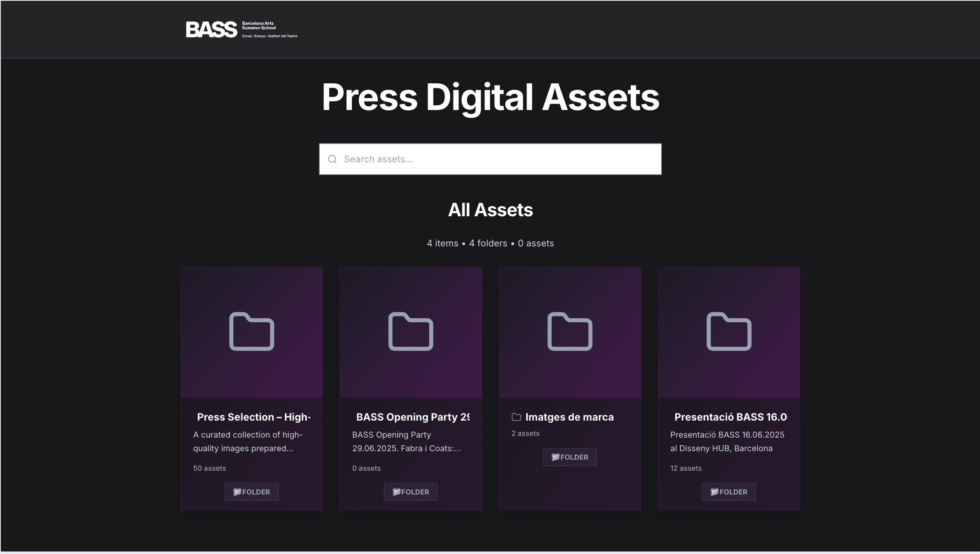Focus the Search assets input field
The image size is (980, 554).
click(490, 159)
